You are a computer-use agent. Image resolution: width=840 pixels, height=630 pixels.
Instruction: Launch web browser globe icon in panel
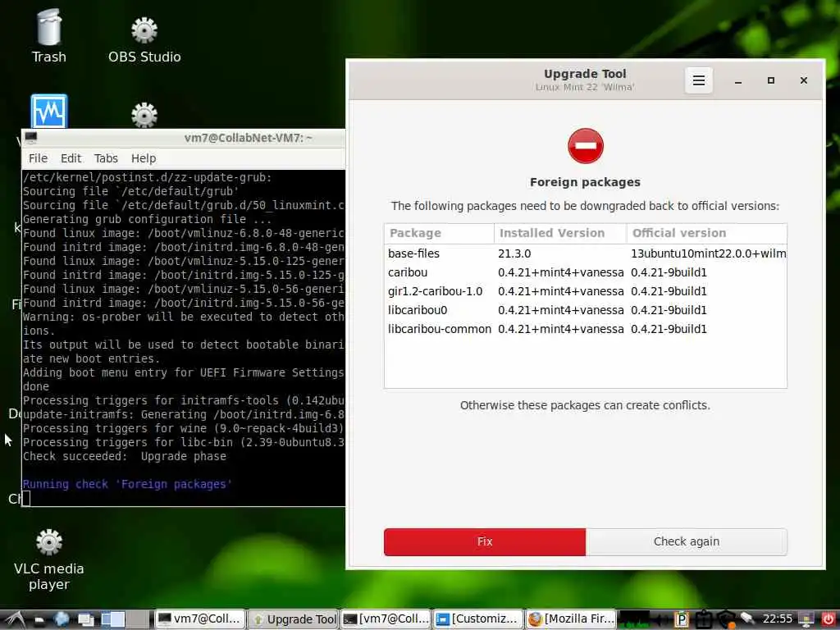point(61,619)
